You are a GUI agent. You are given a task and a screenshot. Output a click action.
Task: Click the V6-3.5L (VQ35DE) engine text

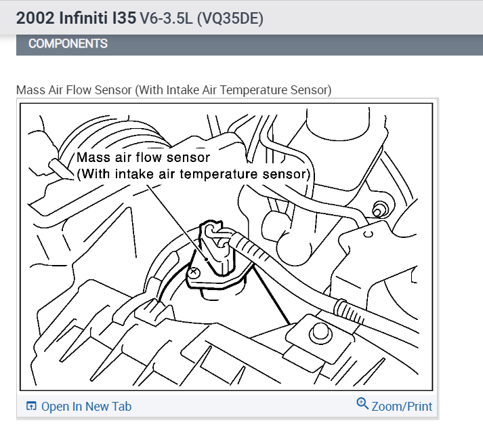point(201,18)
